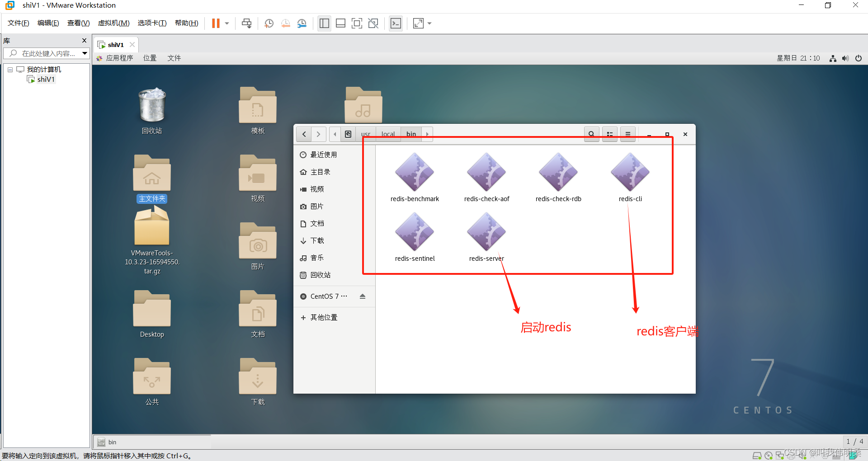868x461 pixels.
Task: Open the VMwareTools tar.gz archive on desktop
Action: tap(152, 226)
